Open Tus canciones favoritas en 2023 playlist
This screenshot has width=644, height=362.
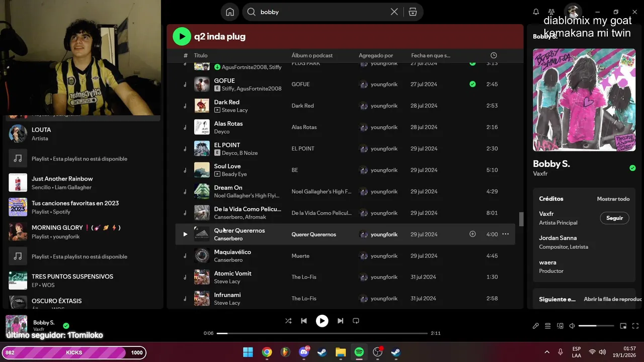(83, 207)
